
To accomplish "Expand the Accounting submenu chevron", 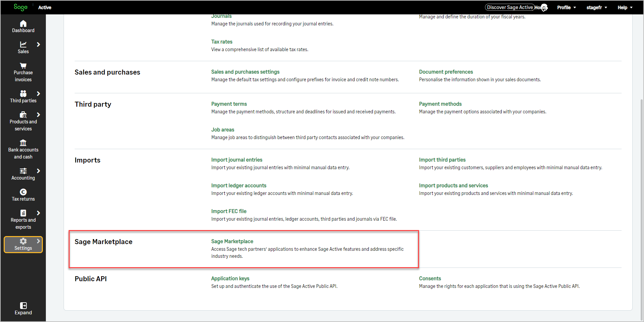I will click(38, 171).
